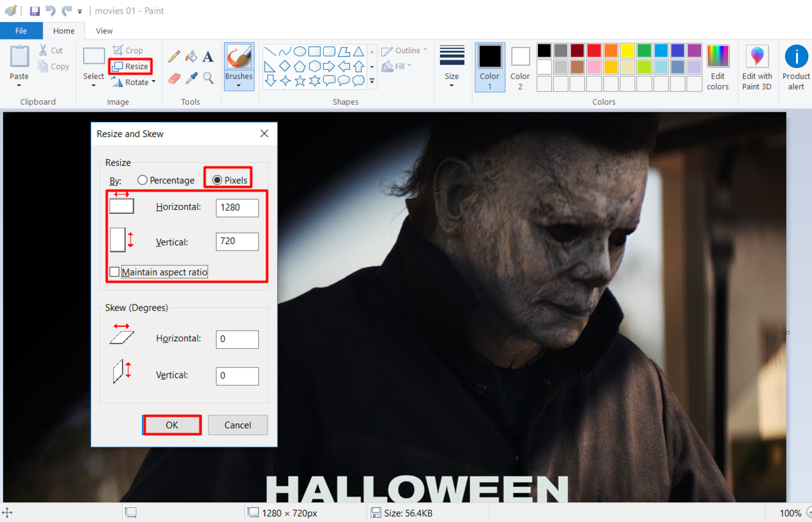Click Cancel in Resize and Skew dialog
Screen dimensions: 812x522
[238, 425]
